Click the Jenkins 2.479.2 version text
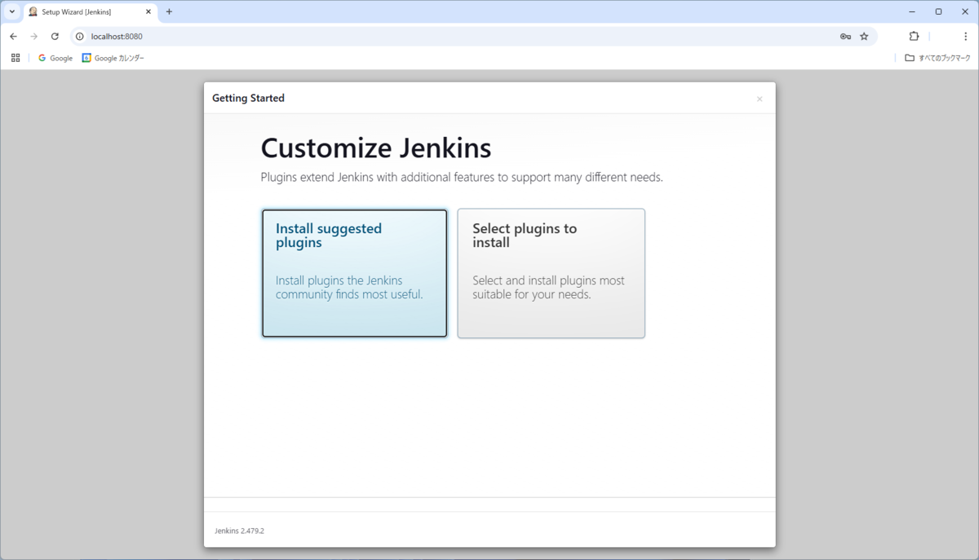The image size is (979, 560). 239,531
